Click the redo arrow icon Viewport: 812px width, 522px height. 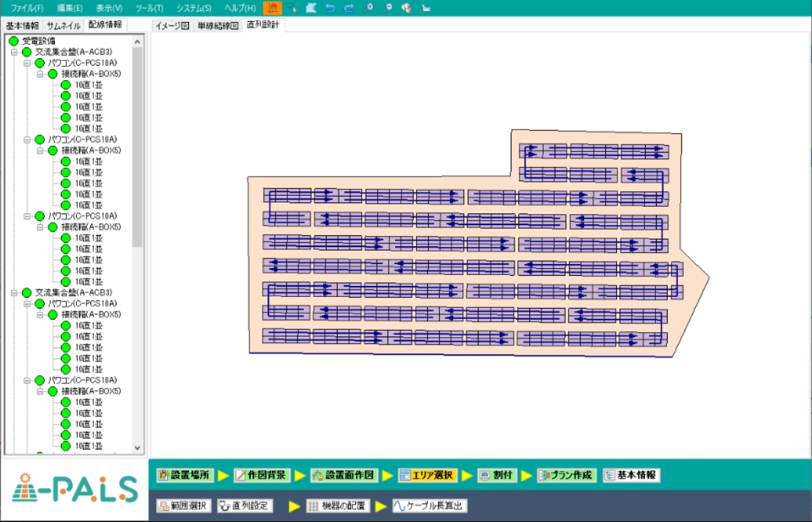pos(349,8)
